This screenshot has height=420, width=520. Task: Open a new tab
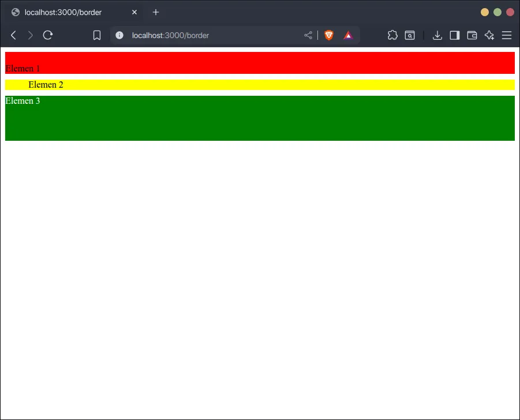pos(156,12)
